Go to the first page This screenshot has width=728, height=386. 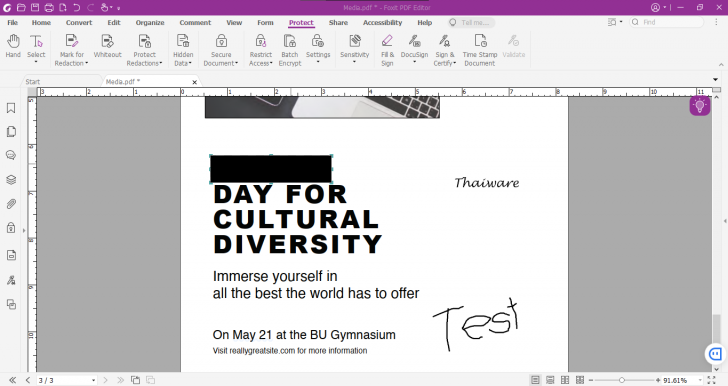click(13, 380)
